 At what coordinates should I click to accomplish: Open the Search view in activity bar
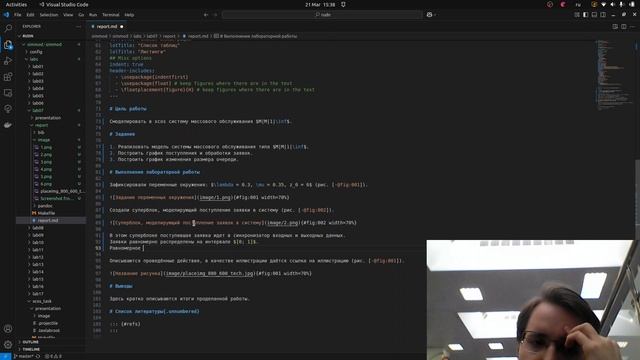[x=8, y=28]
